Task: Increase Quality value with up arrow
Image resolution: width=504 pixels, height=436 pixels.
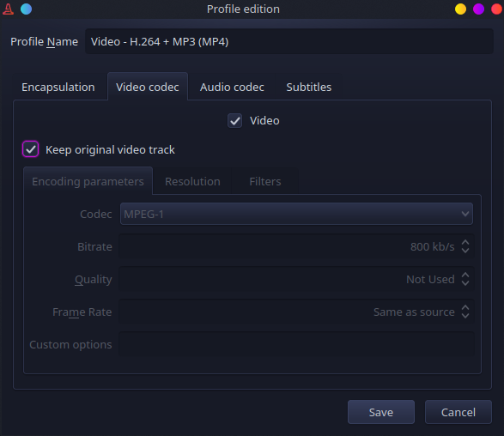Action: coord(465,275)
